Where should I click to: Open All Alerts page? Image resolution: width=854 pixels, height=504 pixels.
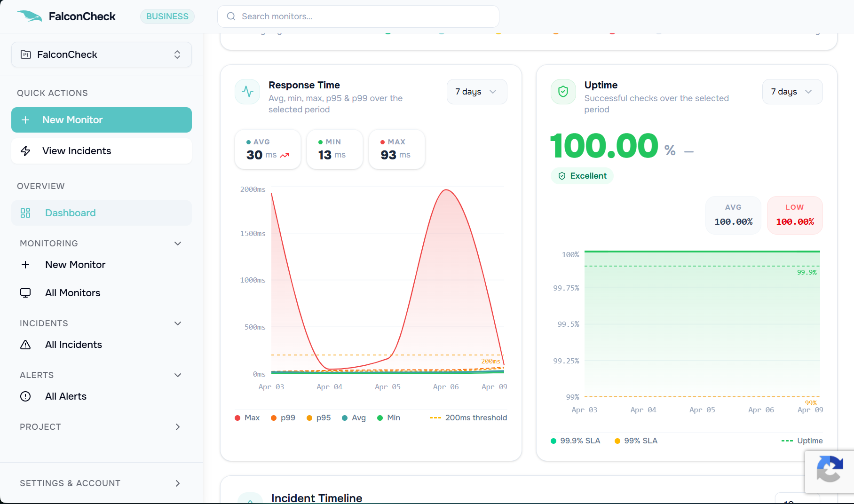coord(102,396)
